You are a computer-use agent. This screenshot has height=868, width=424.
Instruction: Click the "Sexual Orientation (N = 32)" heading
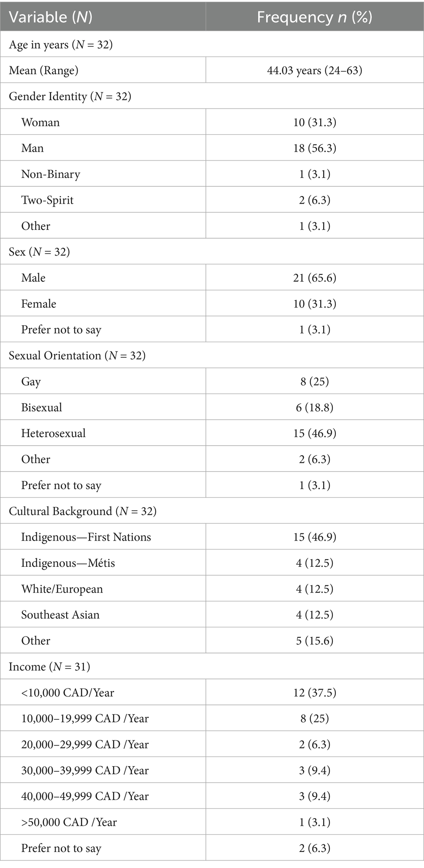click(77, 356)
